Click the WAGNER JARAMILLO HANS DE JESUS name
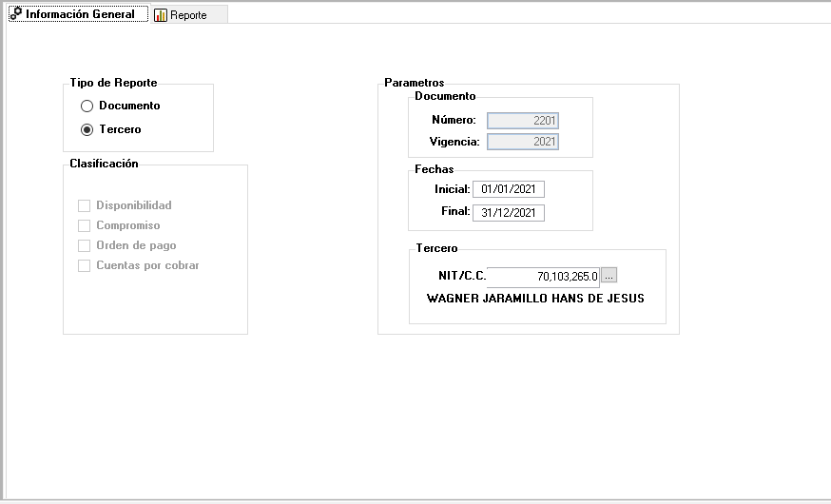This screenshot has width=831, height=504. point(535,299)
